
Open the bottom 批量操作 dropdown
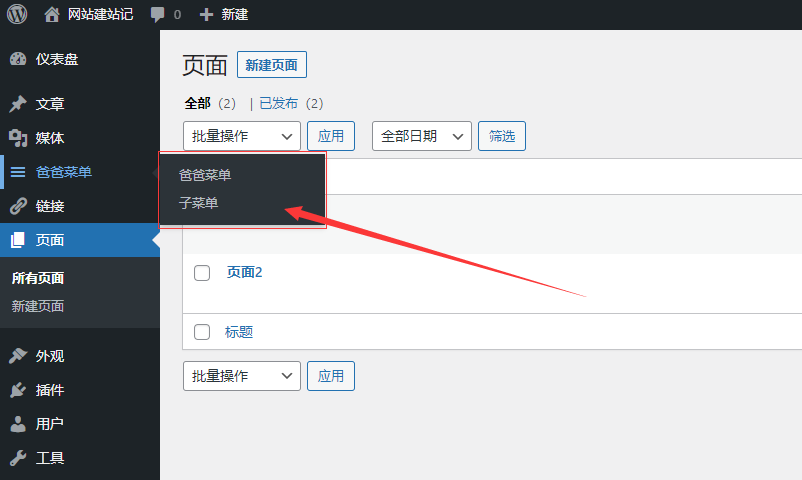(241, 376)
